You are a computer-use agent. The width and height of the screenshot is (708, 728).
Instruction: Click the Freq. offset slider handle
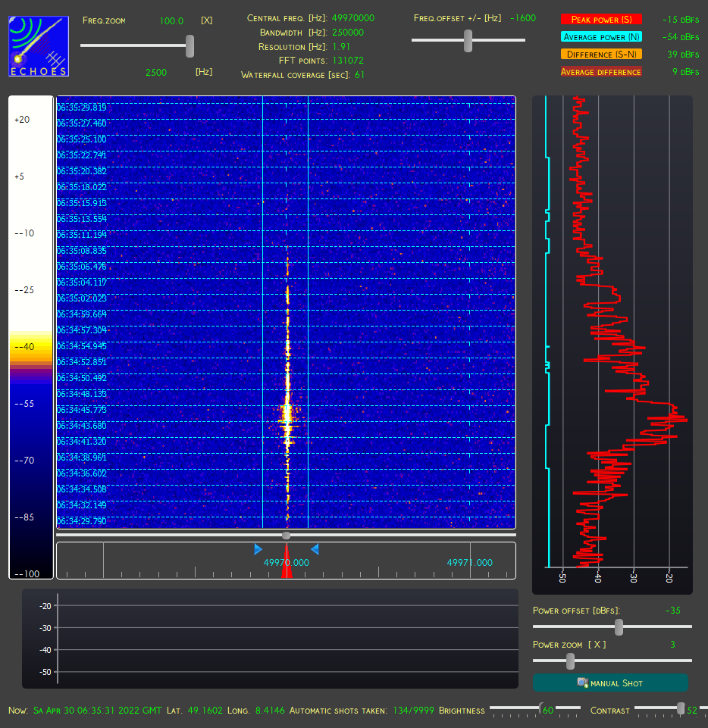(x=468, y=41)
